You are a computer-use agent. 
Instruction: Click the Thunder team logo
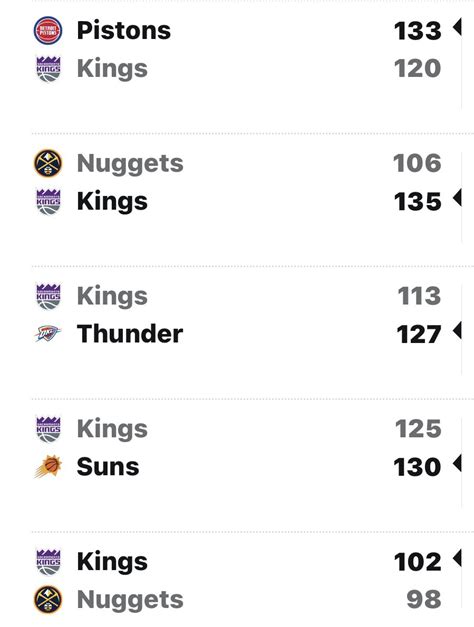(48, 334)
